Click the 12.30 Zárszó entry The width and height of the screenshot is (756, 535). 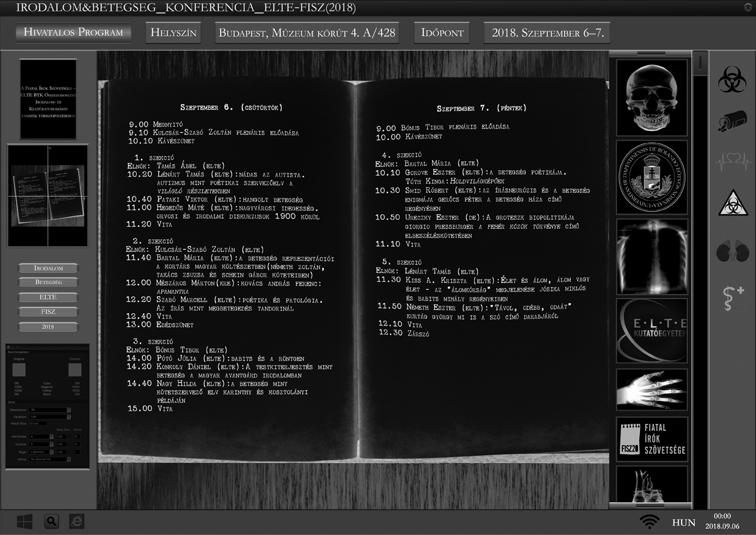[404, 333]
